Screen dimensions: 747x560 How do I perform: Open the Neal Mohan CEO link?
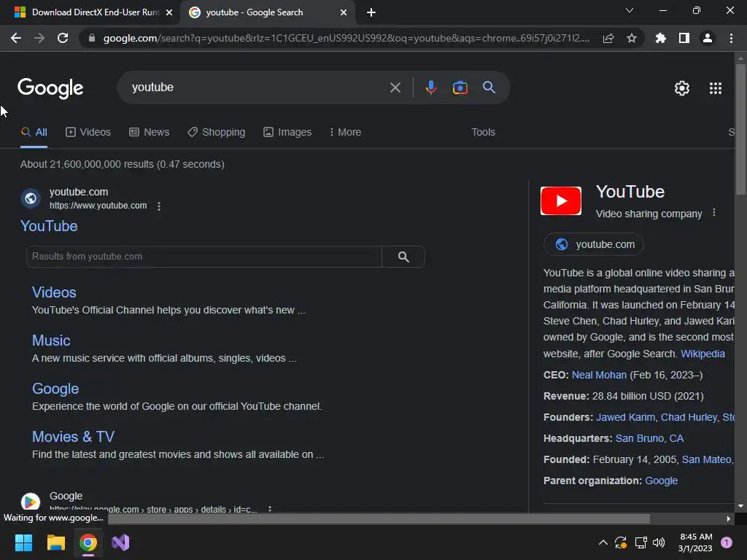(x=599, y=375)
